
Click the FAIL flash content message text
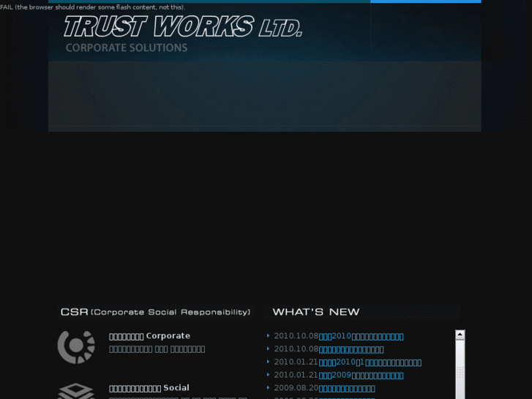[93, 7]
